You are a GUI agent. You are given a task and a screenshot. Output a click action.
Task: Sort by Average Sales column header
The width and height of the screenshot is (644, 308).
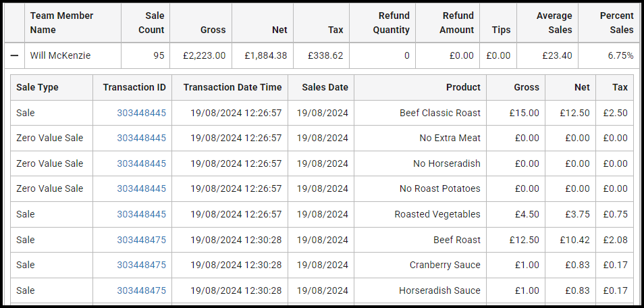click(554, 22)
